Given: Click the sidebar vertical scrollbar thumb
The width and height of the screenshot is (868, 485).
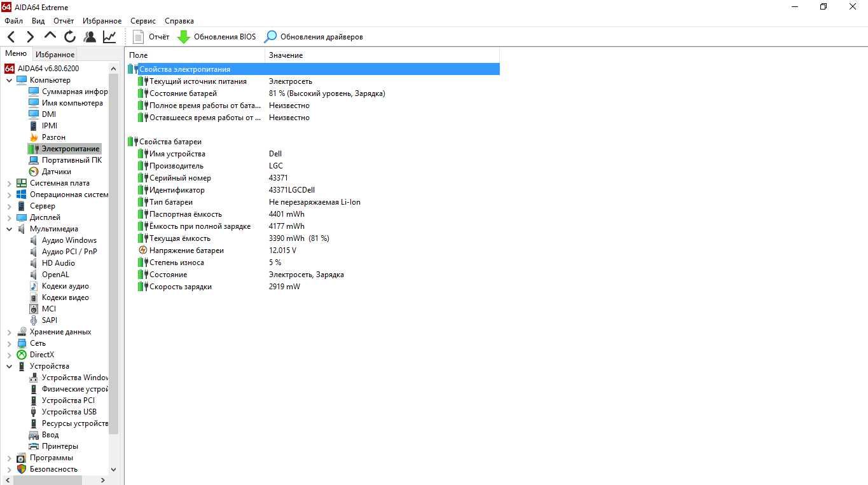Looking at the screenshot, I should (x=114, y=254).
